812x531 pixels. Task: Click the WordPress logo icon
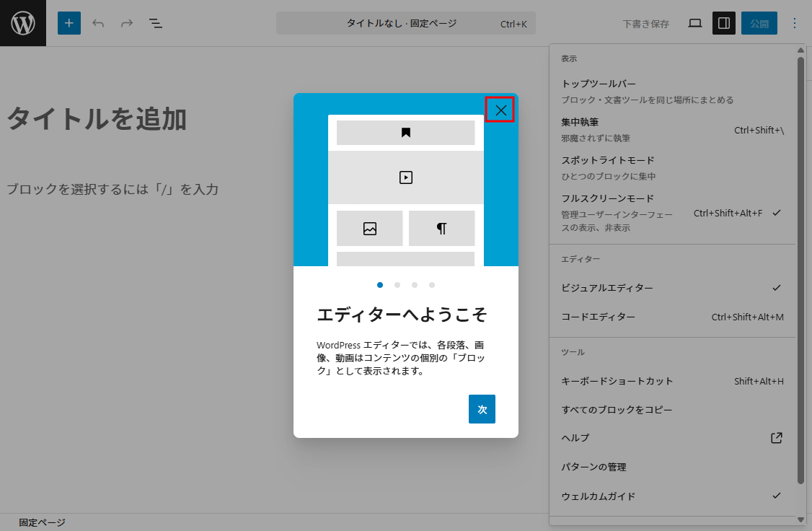click(x=23, y=23)
